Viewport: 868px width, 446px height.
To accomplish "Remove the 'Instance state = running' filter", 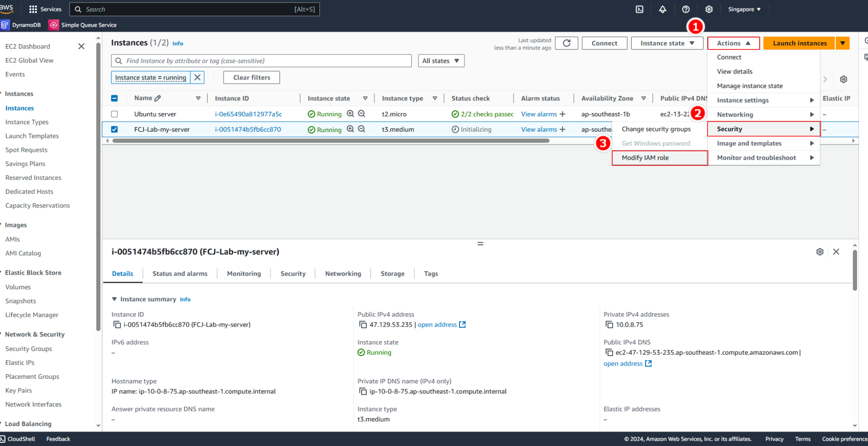I will point(197,78).
